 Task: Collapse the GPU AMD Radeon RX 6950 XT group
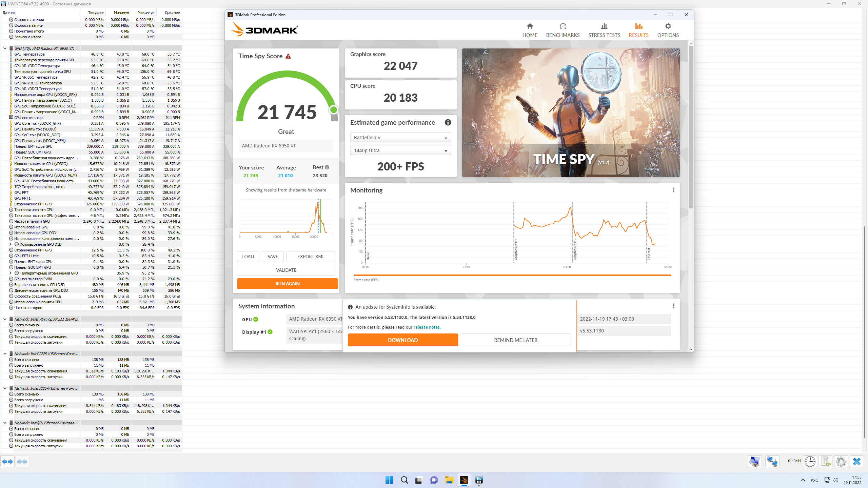coord(5,48)
